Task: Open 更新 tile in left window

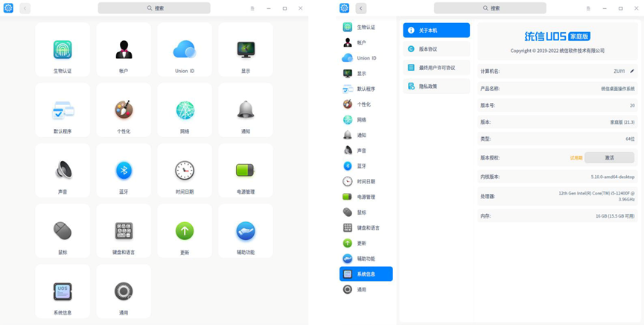Action: click(185, 231)
